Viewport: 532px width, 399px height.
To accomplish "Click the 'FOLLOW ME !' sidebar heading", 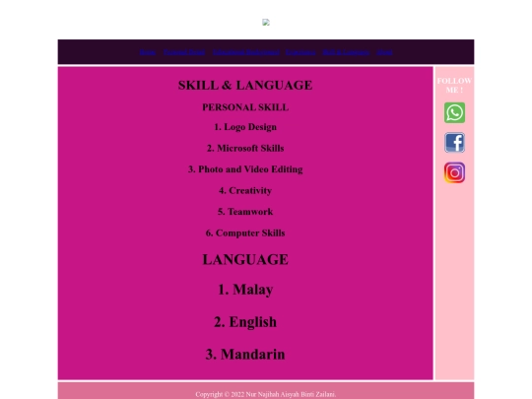I will pos(454,86).
